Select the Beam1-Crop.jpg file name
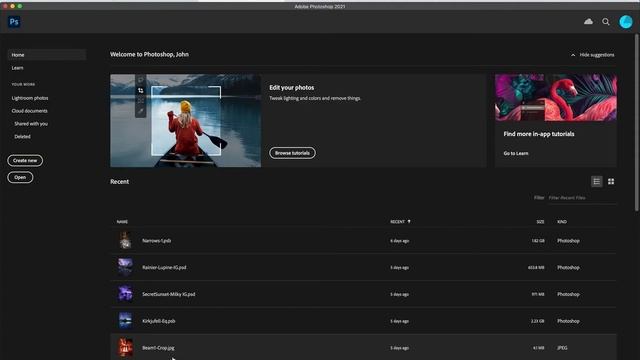 tap(158, 348)
